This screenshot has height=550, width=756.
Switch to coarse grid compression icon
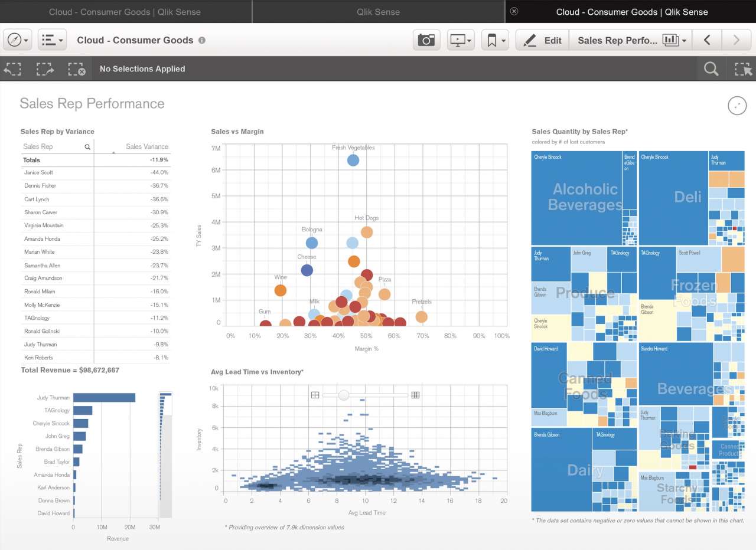tap(315, 395)
